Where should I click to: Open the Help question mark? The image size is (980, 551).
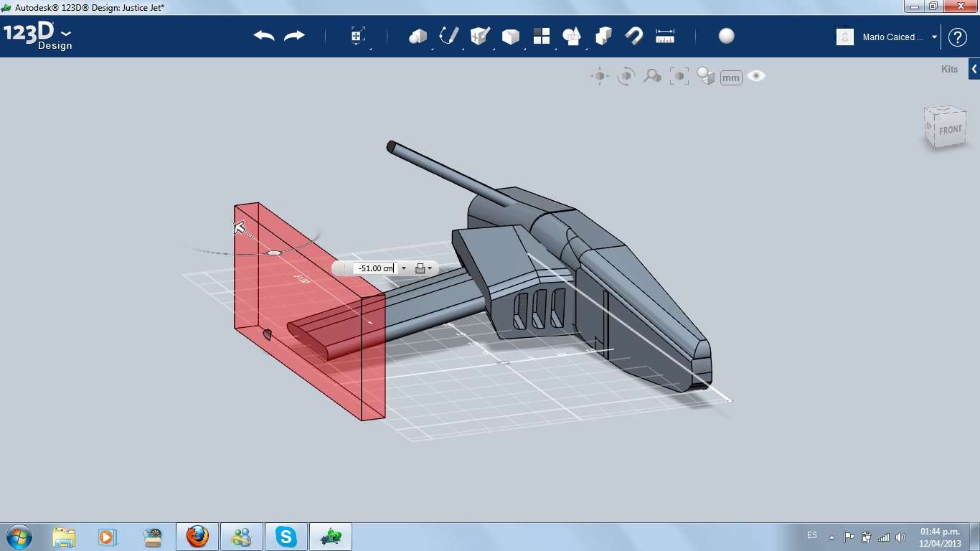(x=958, y=37)
